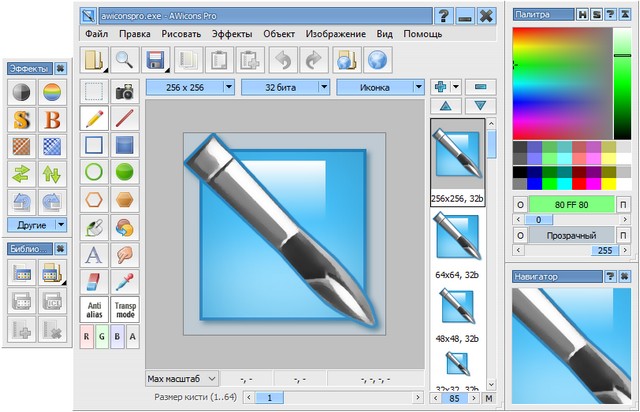Select the Eyedropper color picker tool
Screen dimensions: 640x412
(x=125, y=282)
